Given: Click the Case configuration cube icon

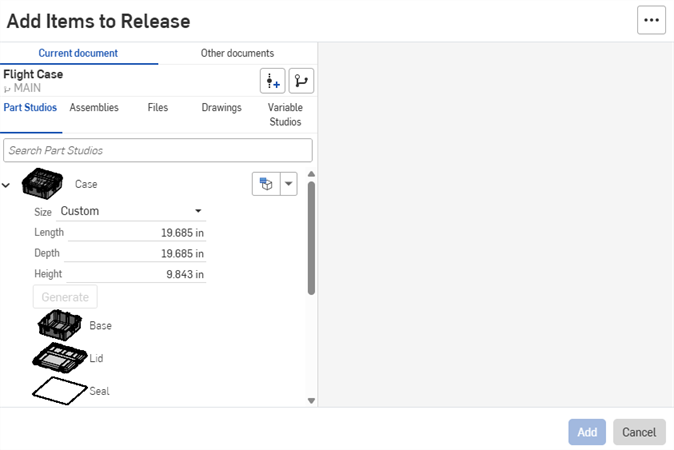Looking at the screenshot, I should coord(266,184).
